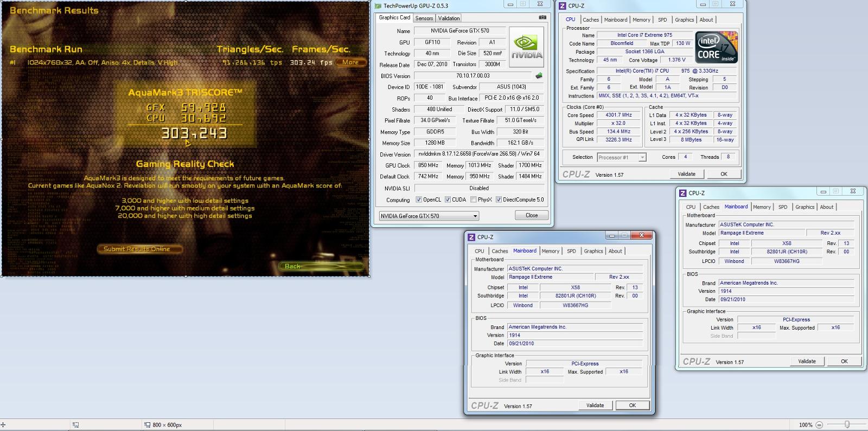The width and height of the screenshot is (868, 431).
Task: Adjust the zoom slider handle in status bar
Action: (x=847, y=424)
